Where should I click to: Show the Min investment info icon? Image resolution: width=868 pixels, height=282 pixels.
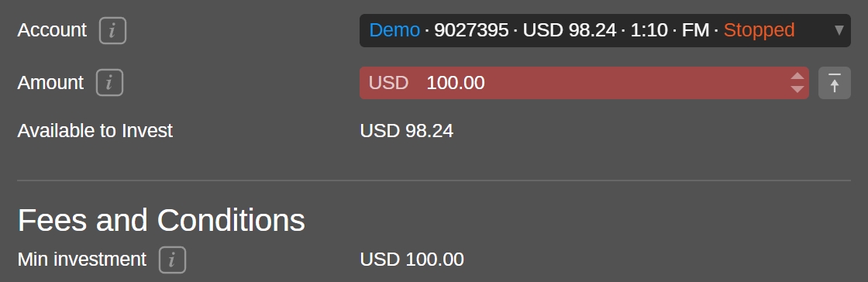click(x=172, y=260)
